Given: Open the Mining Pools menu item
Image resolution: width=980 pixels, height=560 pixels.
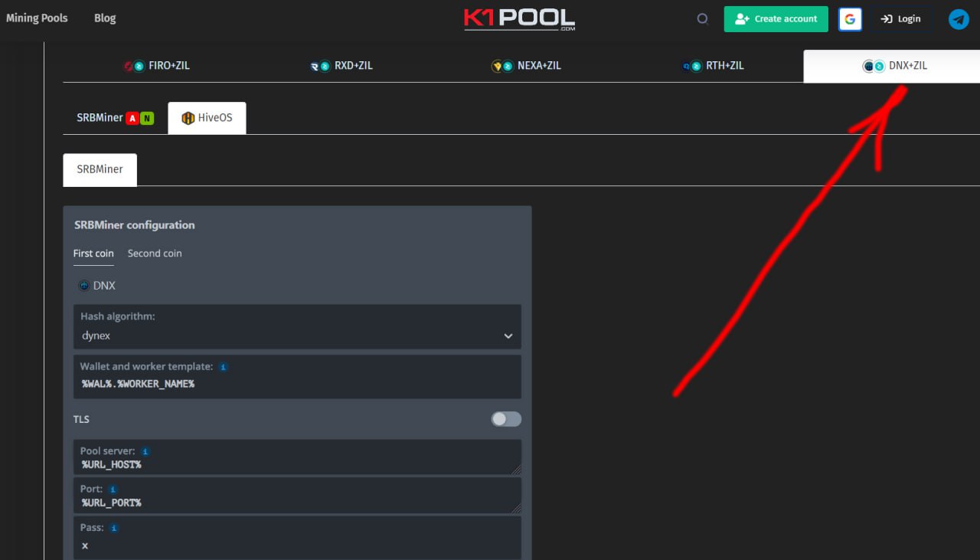Looking at the screenshot, I should (37, 18).
